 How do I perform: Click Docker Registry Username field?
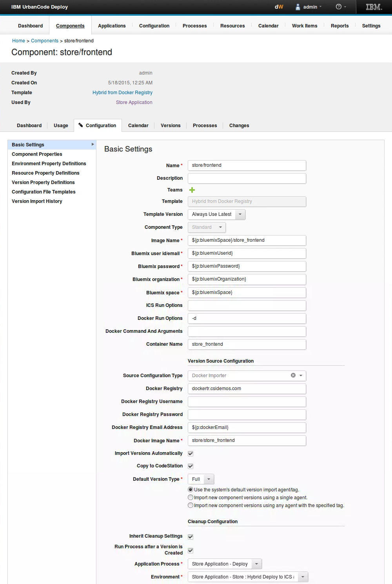click(x=247, y=401)
